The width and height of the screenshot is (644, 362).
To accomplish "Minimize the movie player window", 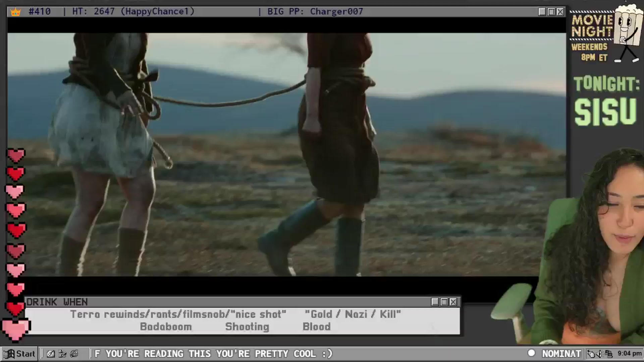I will pyautogui.click(x=542, y=12).
